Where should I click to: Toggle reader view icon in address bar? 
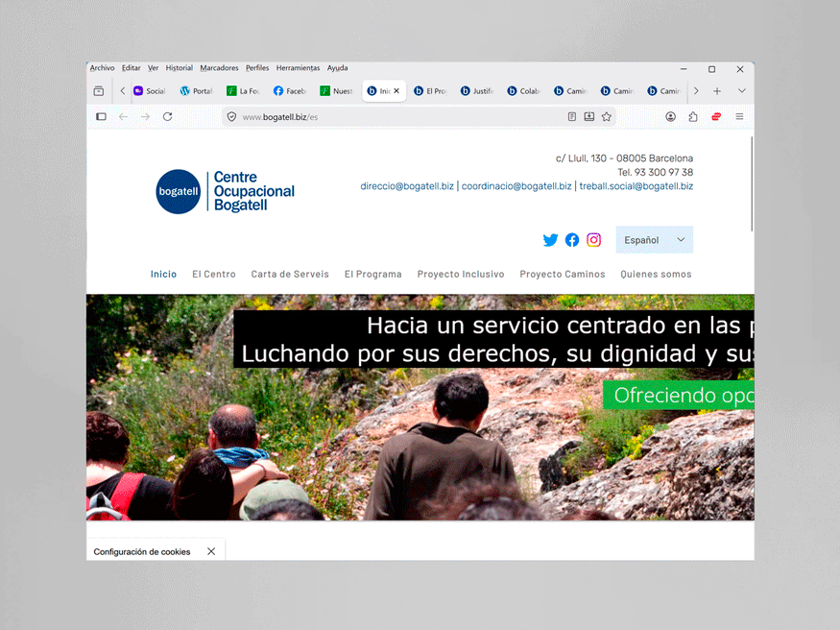click(572, 117)
